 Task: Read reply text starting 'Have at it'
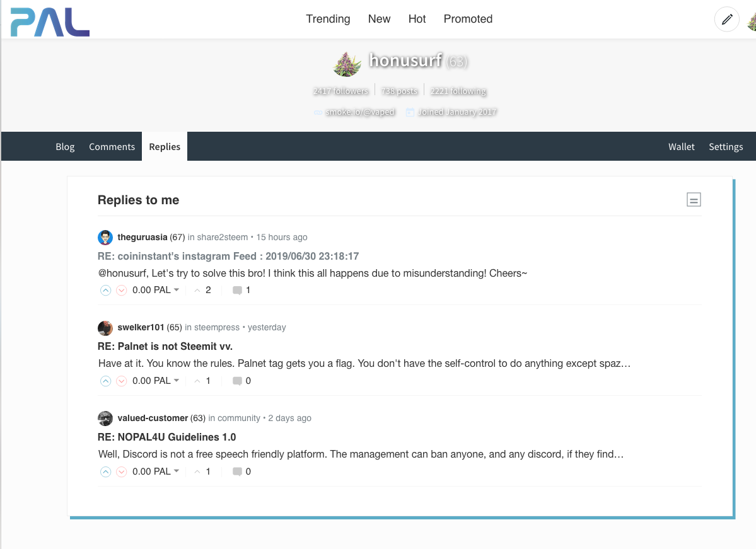(364, 364)
